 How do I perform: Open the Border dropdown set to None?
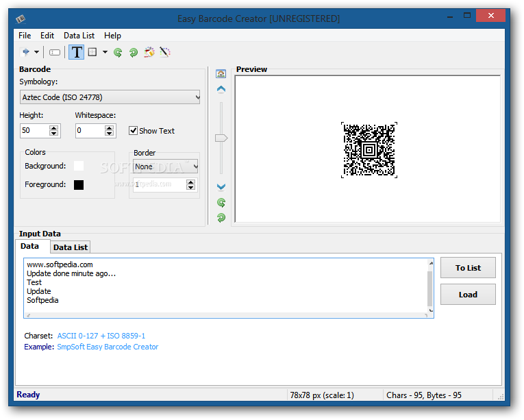pyautogui.click(x=166, y=166)
